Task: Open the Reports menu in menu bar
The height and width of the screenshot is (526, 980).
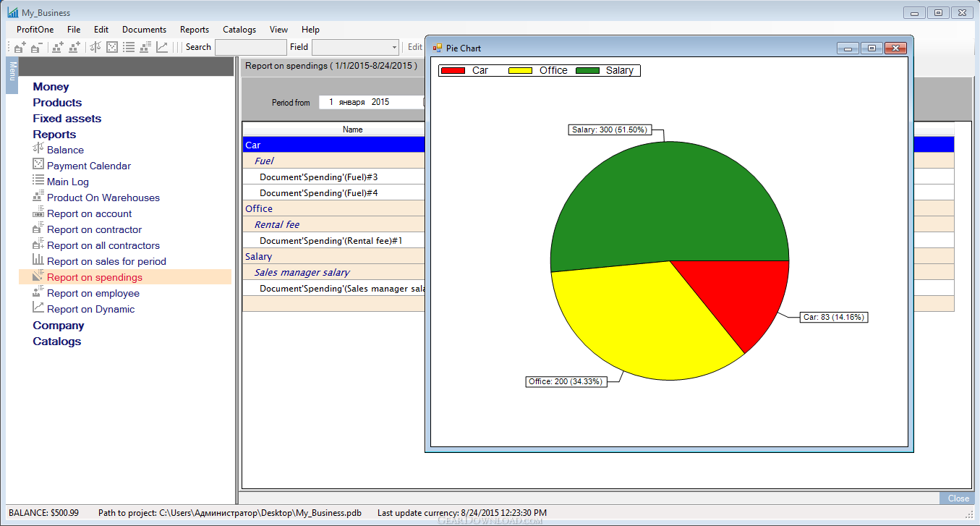Action: point(195,30)
